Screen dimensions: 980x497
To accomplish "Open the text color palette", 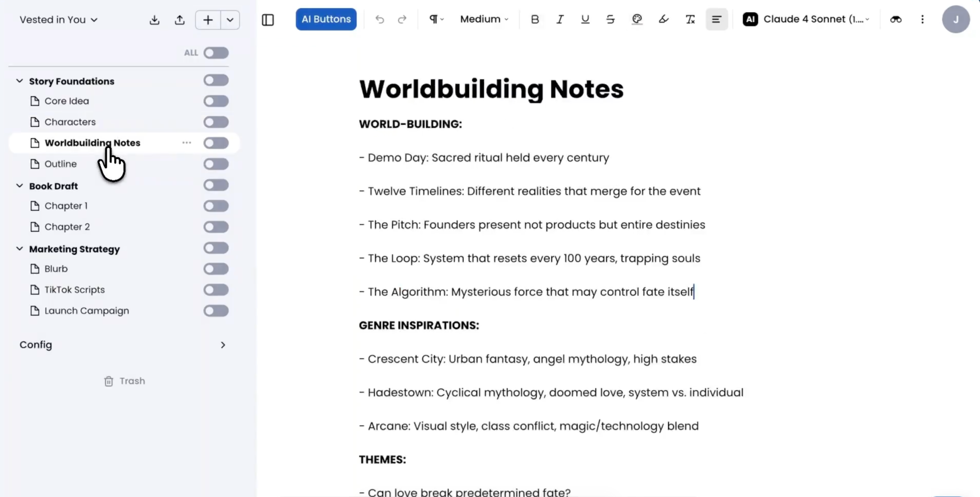I will coord(637,19).
